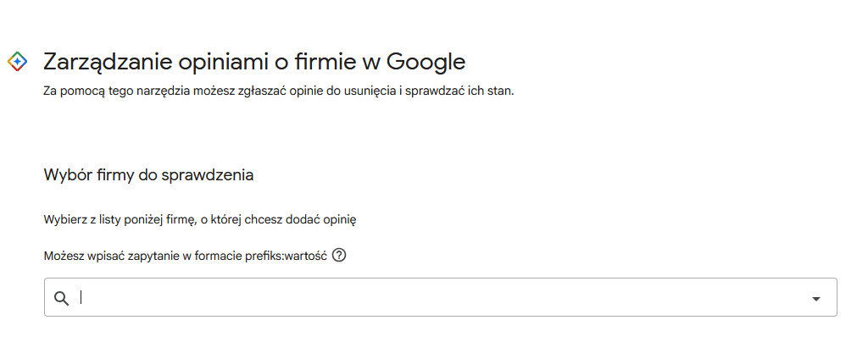Click the empty middle area of the company combo box
The image size is (868, 342).
pyautogui.click(x=441, y=297)
